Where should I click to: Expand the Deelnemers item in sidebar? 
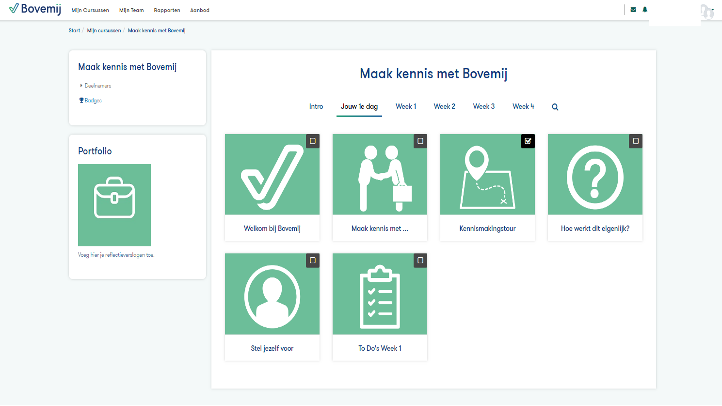[x=97, y=86]
